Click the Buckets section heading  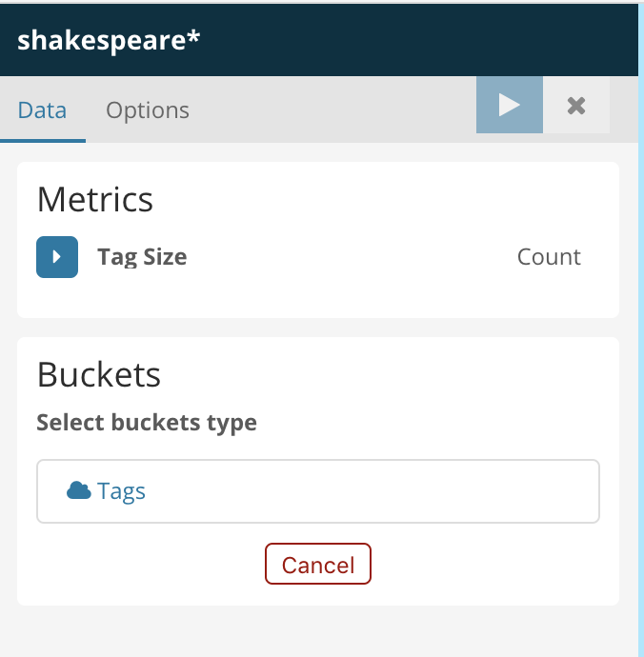(99, 374)
